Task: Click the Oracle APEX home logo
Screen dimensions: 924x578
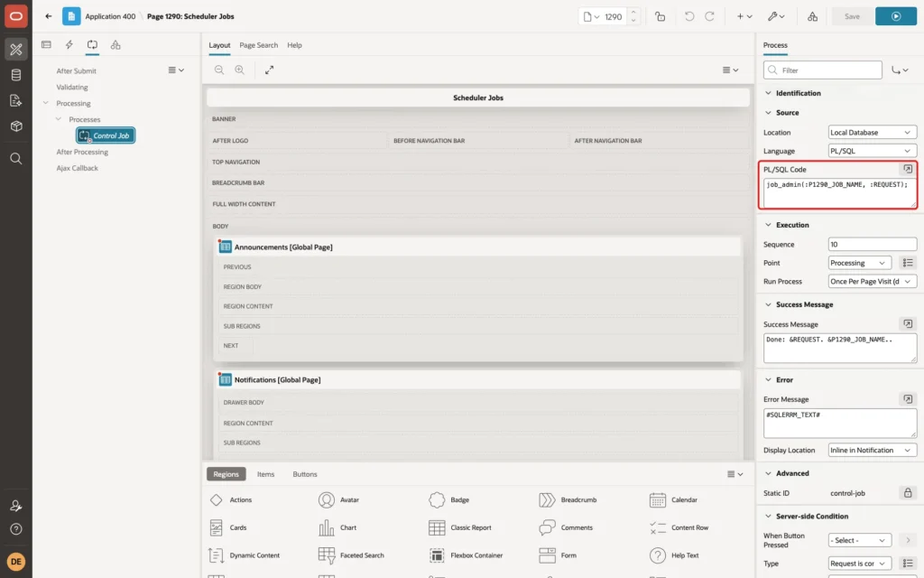Action: click(x=16, y=16)
